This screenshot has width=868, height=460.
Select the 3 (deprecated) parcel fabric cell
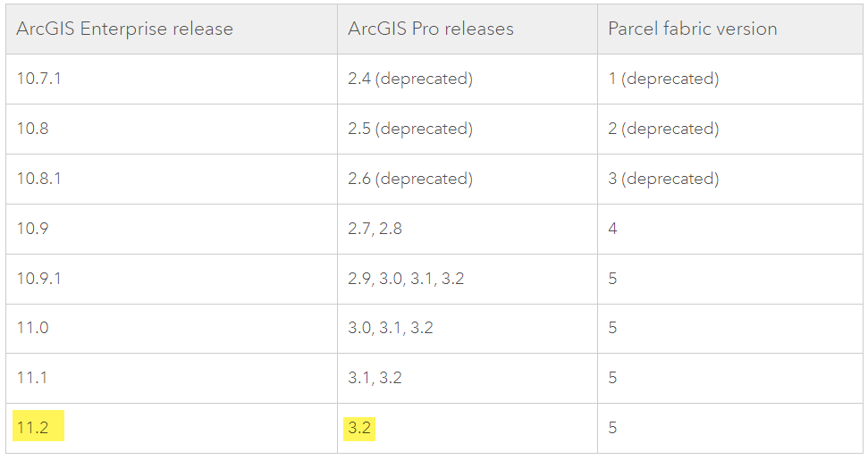coord(663,179)
